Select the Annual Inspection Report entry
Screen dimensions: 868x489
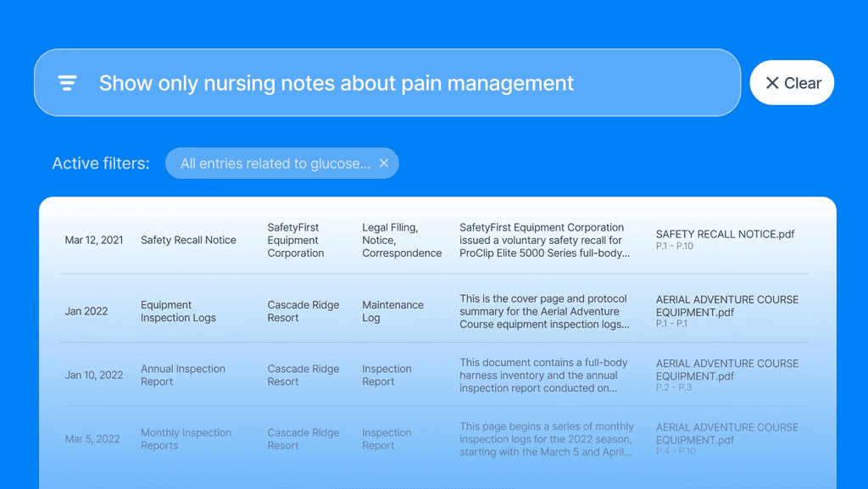click(183, 375)
